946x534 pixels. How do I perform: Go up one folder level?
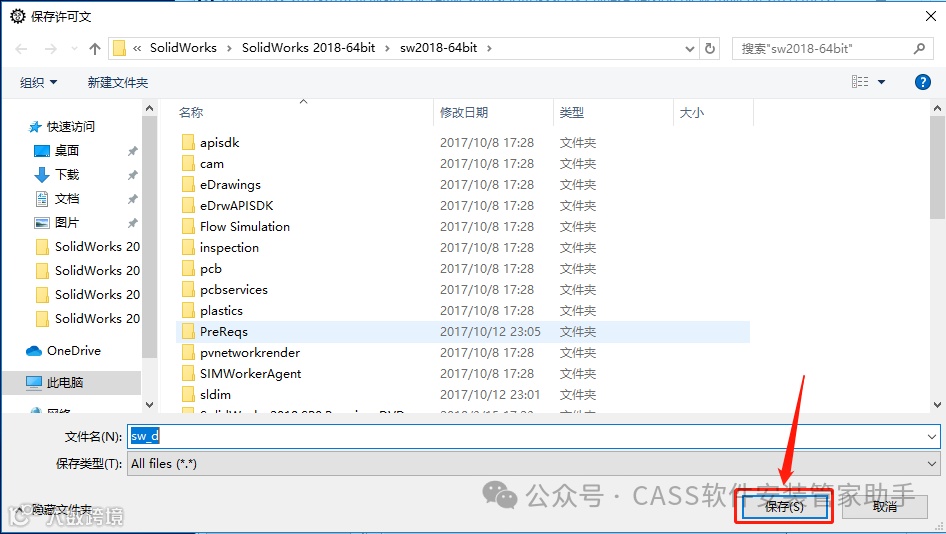(x=95, y=49)
